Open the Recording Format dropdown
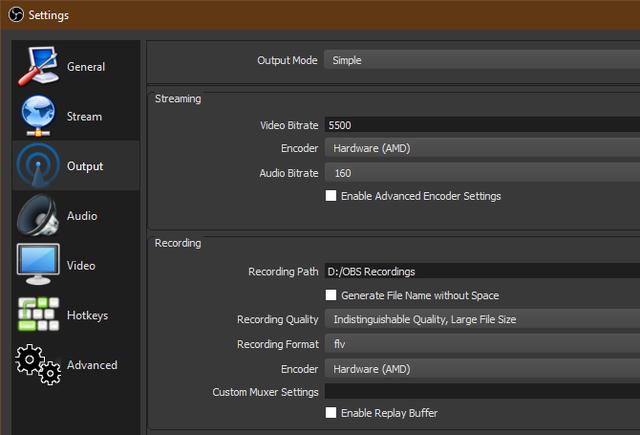The image size is (640, 435). tap(482, 344)
